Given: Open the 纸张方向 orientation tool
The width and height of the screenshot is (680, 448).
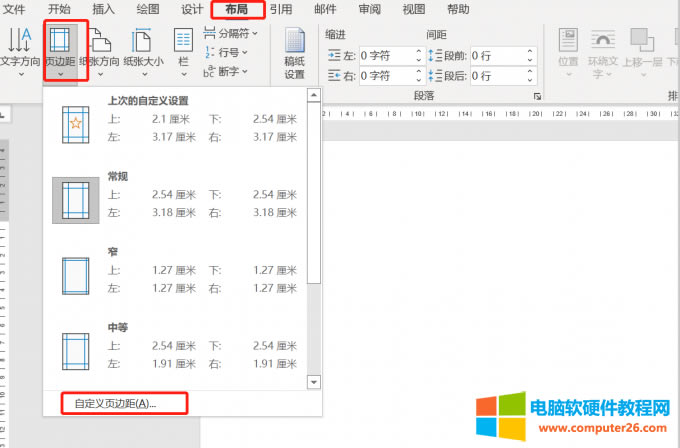Looking at the screenshot, I should tap(101, 49).
